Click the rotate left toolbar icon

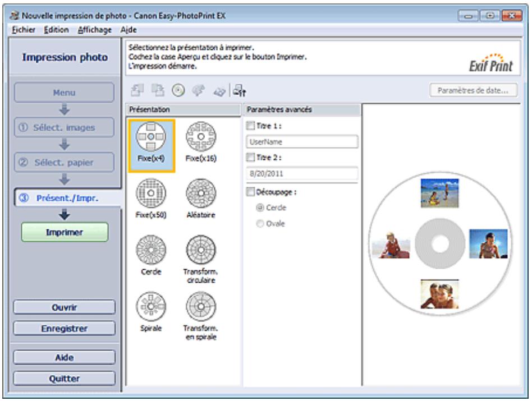point(137,90)
